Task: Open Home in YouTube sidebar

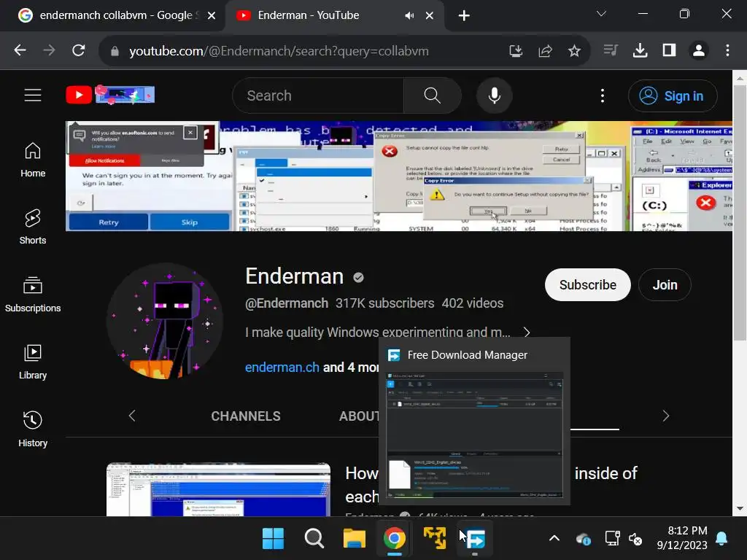Action: click(x=33, y=160)
